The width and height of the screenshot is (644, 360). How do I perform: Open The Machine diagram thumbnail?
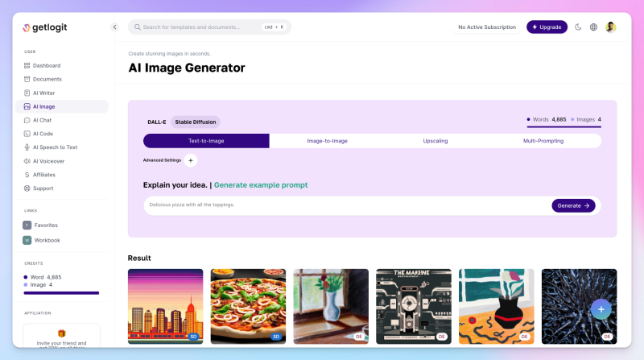click(x=414, y=307)
